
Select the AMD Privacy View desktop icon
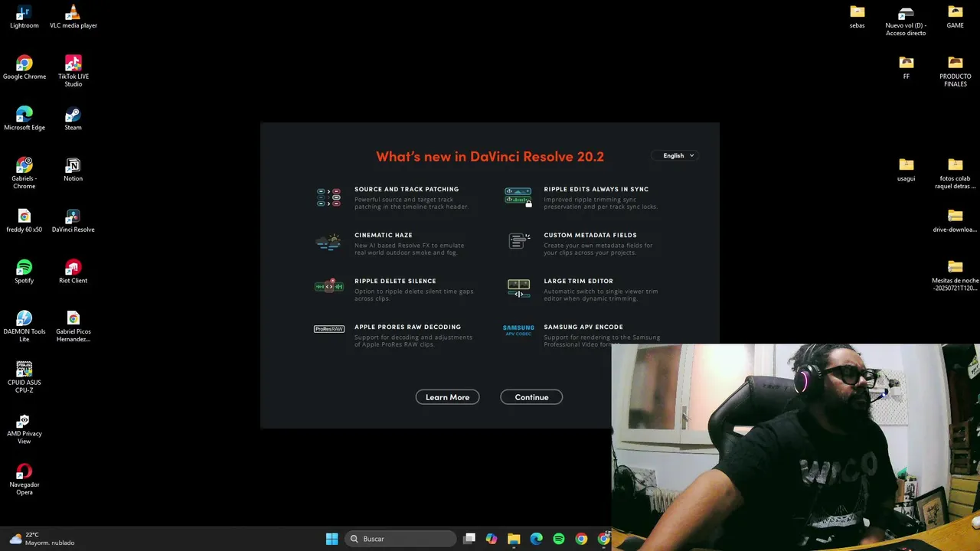click(24, 429)
